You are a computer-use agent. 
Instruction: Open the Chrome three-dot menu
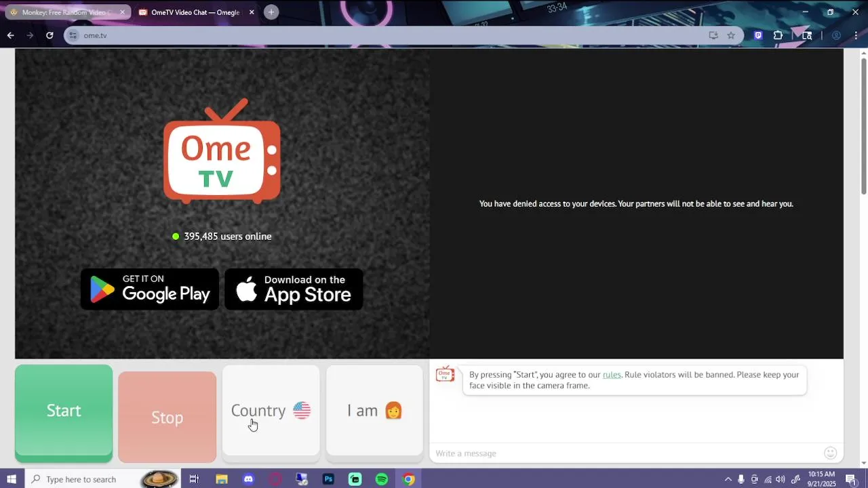point(855,35)
